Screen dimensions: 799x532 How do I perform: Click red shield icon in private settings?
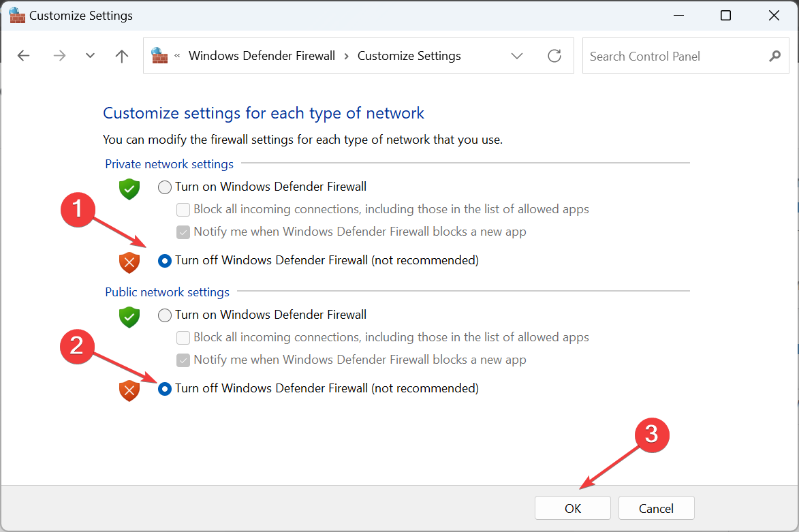[x=129, y=262]
